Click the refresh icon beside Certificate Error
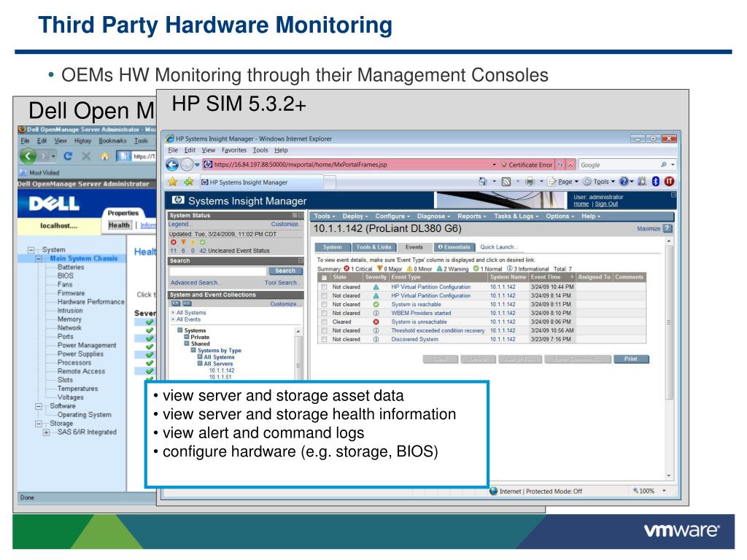Screen dimensions: 747x560 (560, 165)
